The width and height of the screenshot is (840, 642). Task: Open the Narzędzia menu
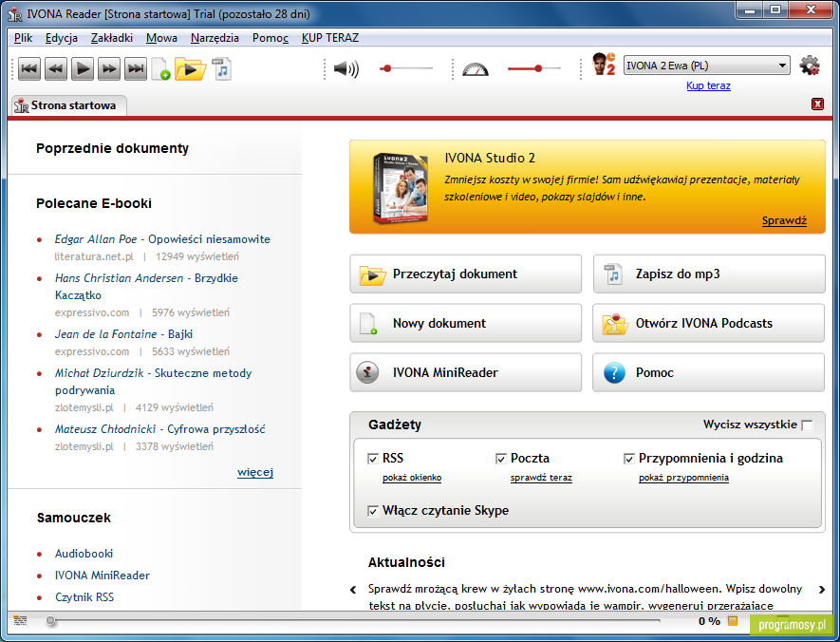point(215,38)
